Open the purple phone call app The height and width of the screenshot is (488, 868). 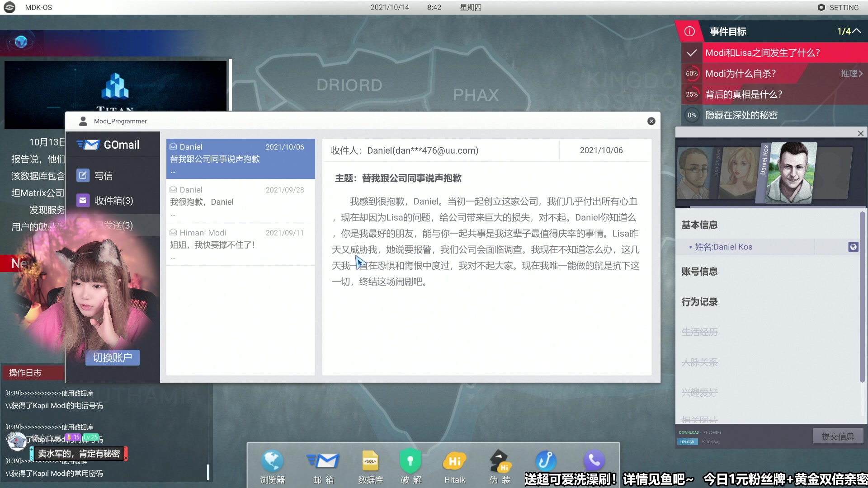(x=594, y=461)
